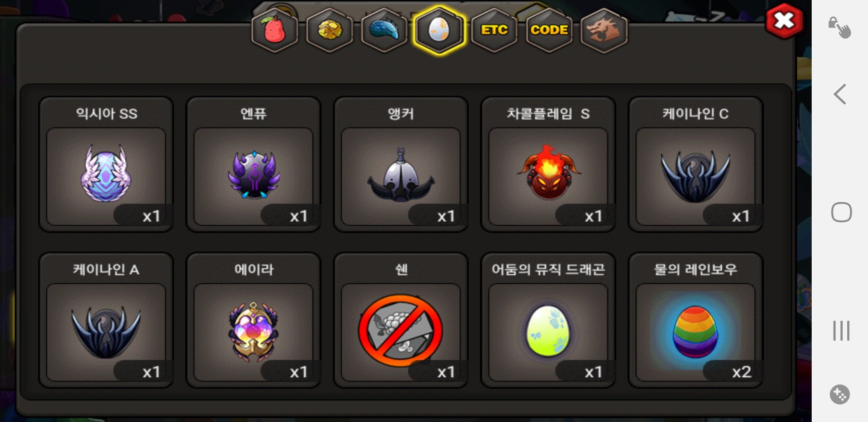Tap the touch lock hand icon
868x422 pixels.
840,27
